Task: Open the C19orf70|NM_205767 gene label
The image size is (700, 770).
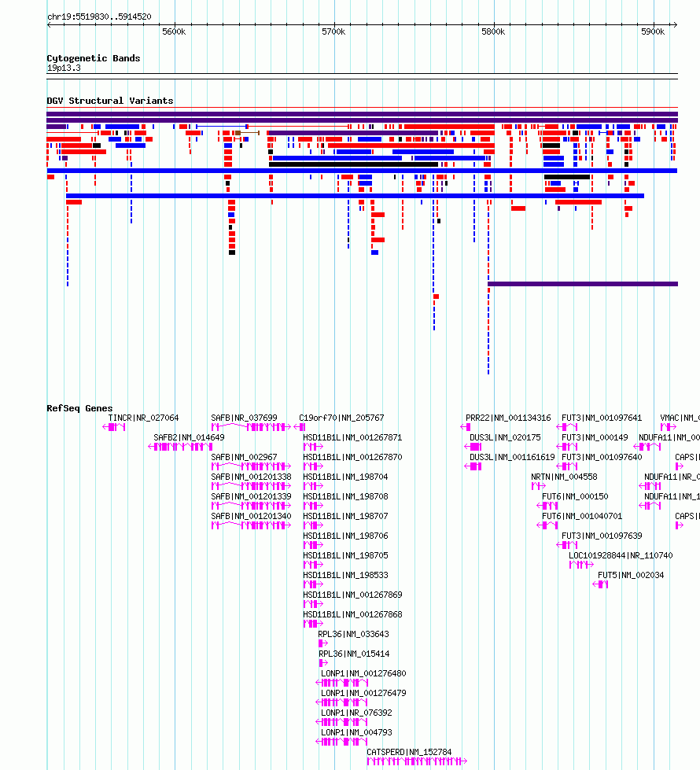Action: tap(341, 418)
